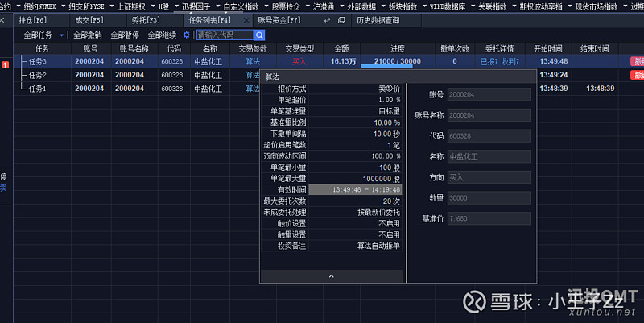
Task: Click the 算法 link in the 任务1 row
Action: pyautogui.click(x=252, y=89)
